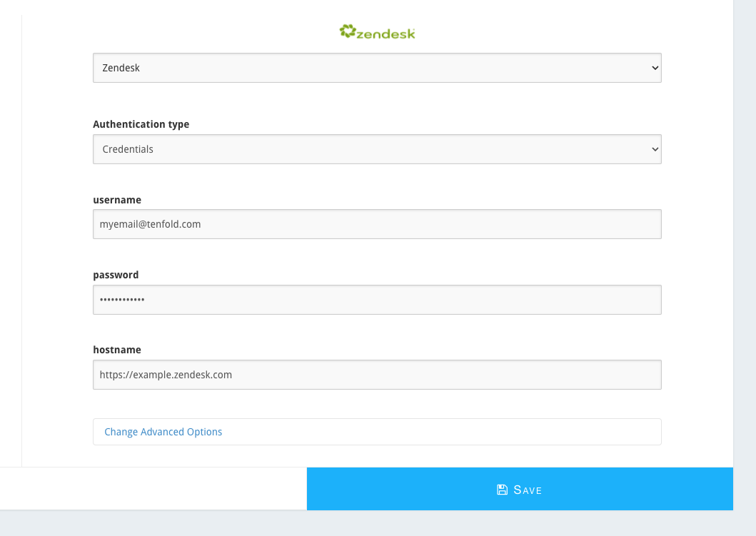Click the Save button

point(520,489)
